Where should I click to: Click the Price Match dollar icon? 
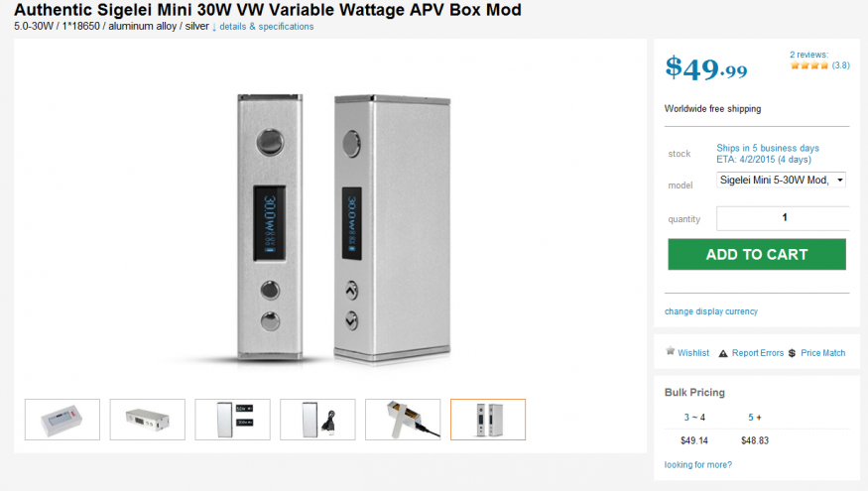(x=793, y=353)
